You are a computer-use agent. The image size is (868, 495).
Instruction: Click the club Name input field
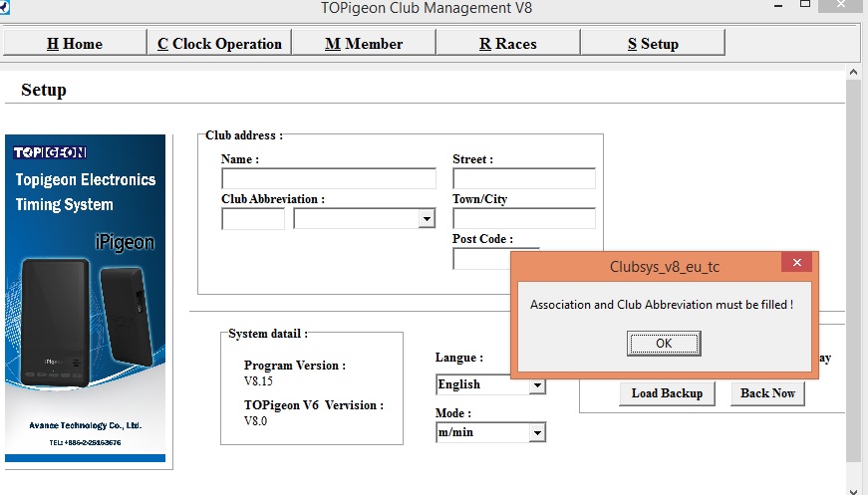point(329,178)
